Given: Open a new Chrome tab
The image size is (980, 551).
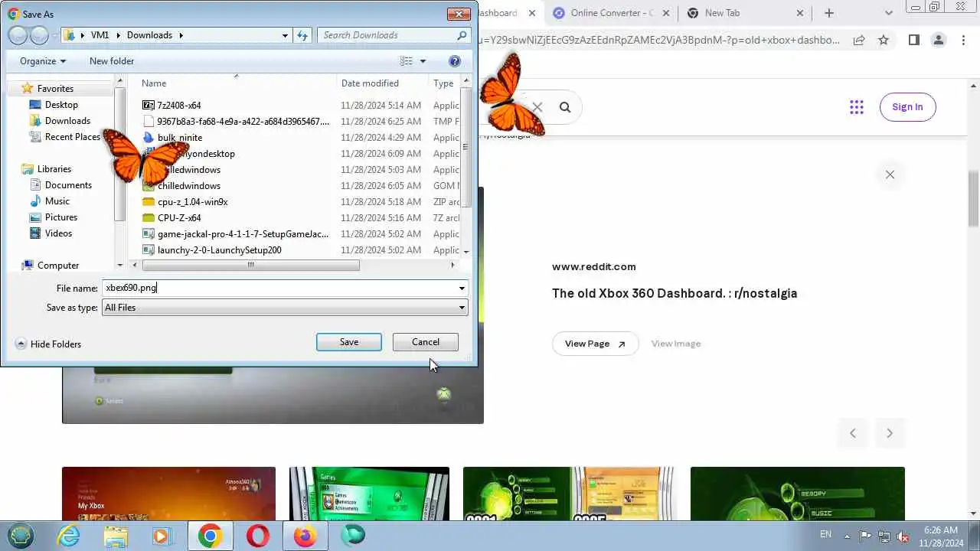Looking at the screenshot, I should pos(829,13).
